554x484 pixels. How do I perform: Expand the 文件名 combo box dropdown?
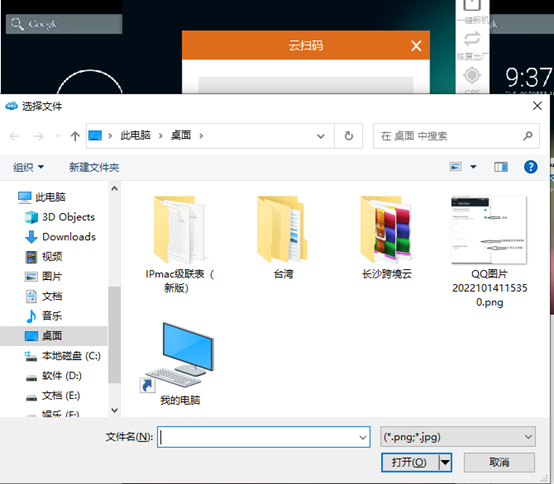pyautogui.click(x=363, y=437)
